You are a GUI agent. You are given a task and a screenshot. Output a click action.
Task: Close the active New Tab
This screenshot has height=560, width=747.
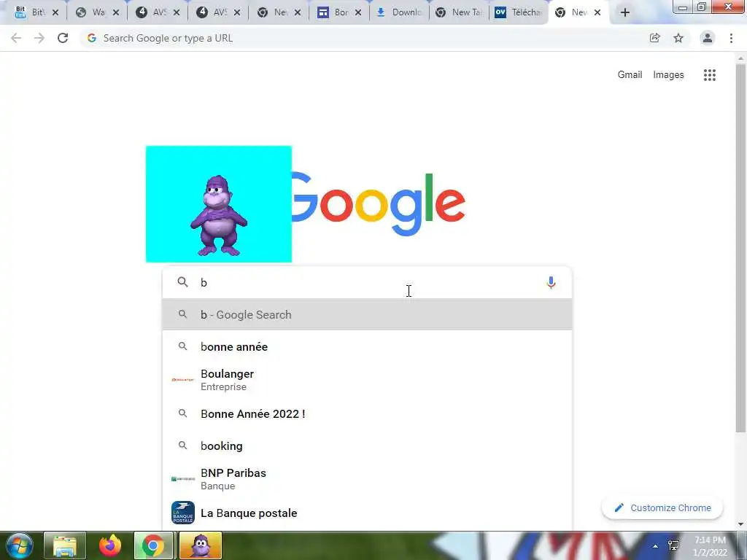tap(597, 12)
